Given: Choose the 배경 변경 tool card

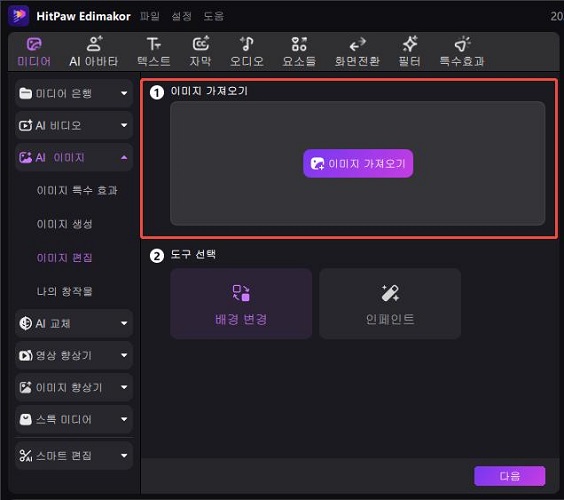Looking at the screenshot, I should (241, 304).
